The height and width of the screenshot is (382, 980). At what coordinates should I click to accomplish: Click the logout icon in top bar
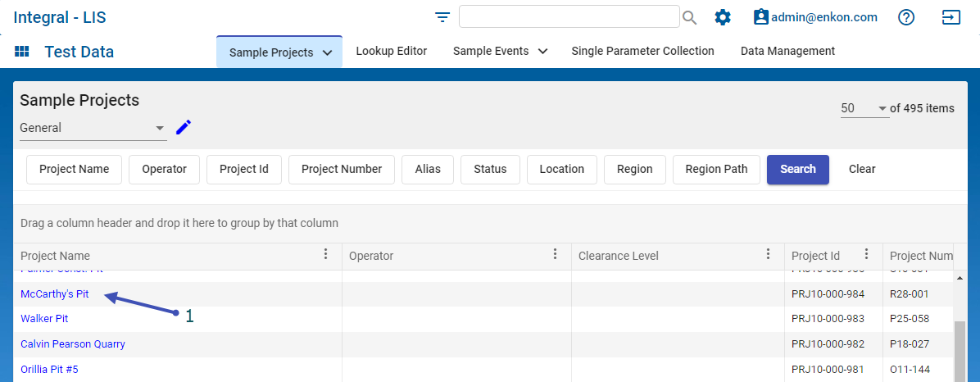click(951, 17)
